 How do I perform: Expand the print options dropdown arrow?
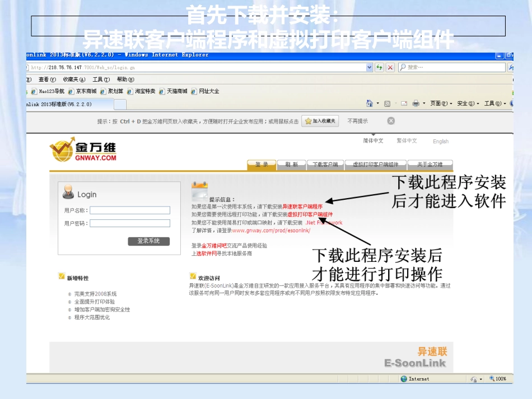[424, 104]
